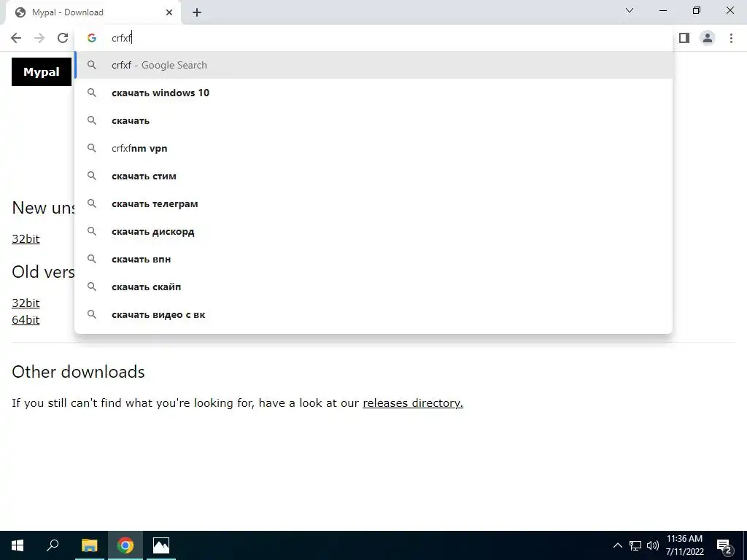The image size is (747, 560).
Task: Click the Google logo in the address bar
Action: [x=92, y=38]
